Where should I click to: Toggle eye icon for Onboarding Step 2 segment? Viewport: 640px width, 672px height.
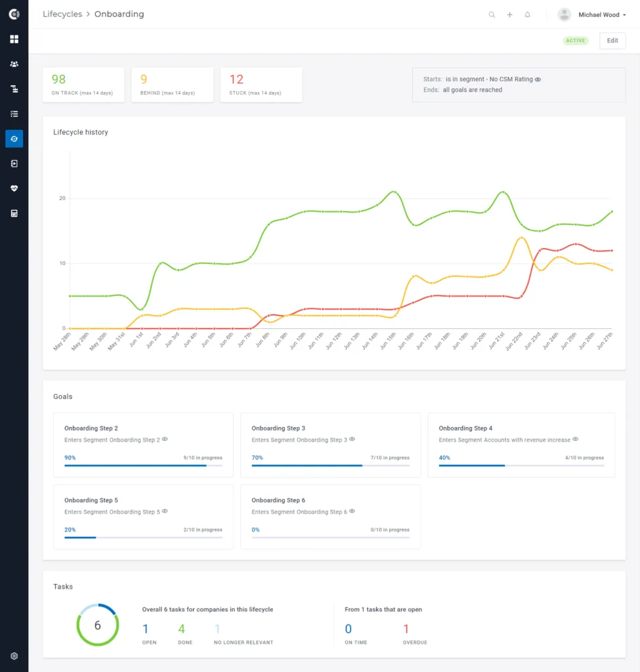[165, 439]
